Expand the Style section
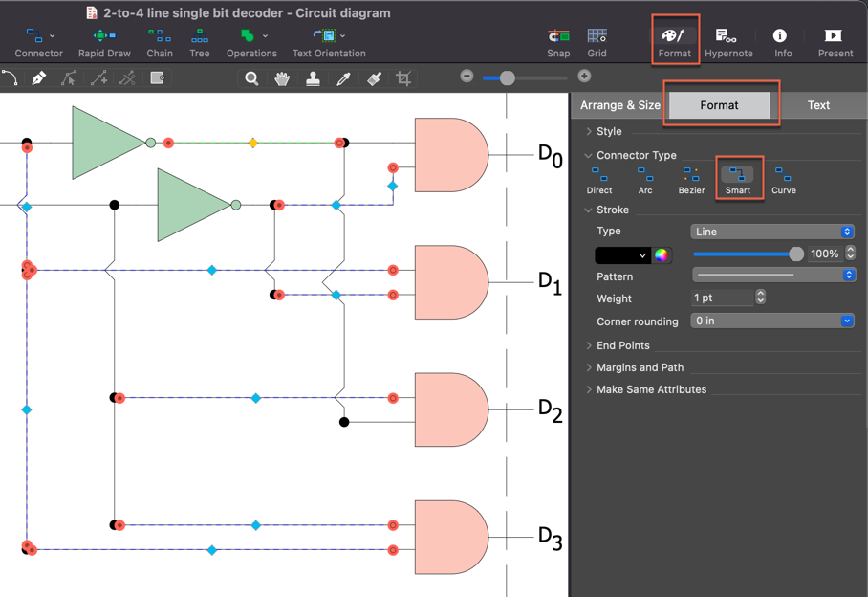The width and height of the screenshot is (868, 597). click(589, 131)
